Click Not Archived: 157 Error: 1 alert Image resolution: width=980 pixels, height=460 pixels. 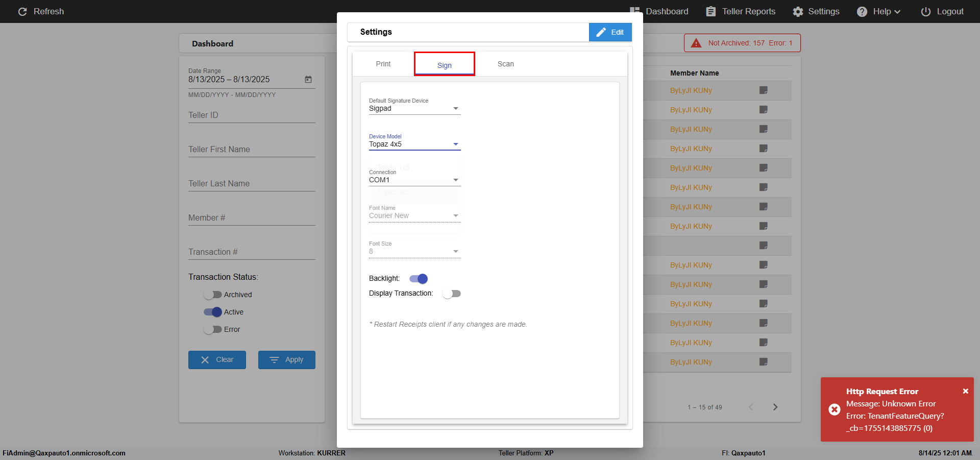click(x=742, y=43)
